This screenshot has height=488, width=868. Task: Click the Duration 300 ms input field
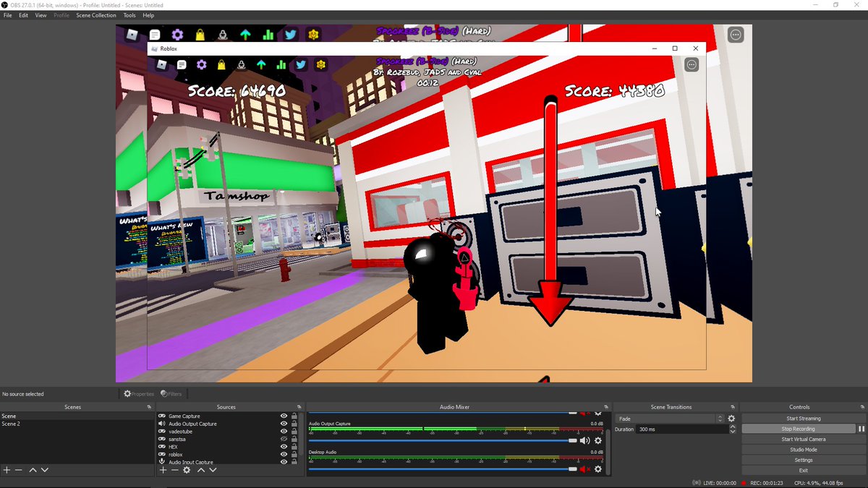pyautogui.click(x=683, y=429)
